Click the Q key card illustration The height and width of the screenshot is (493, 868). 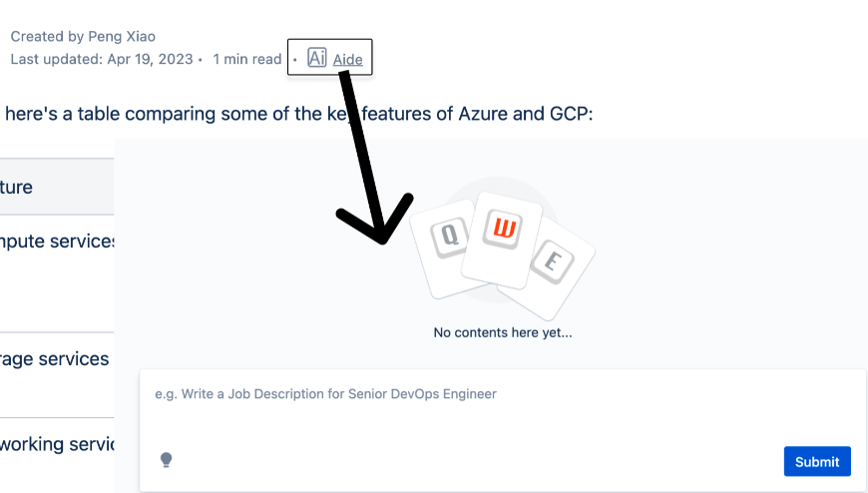pyautogui.click(x=448, y=246)
